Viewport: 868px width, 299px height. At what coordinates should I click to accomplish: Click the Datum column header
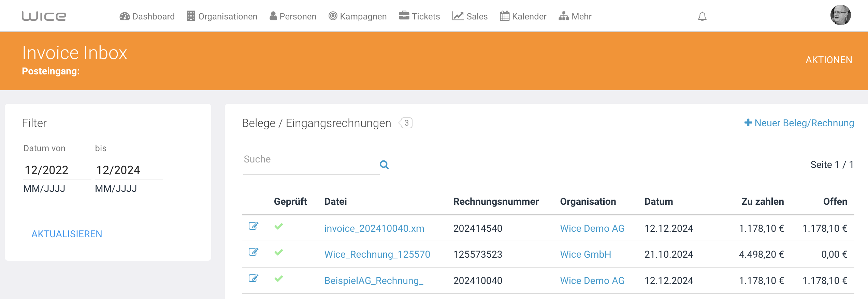pyautogui.click(x=659, y=201)
